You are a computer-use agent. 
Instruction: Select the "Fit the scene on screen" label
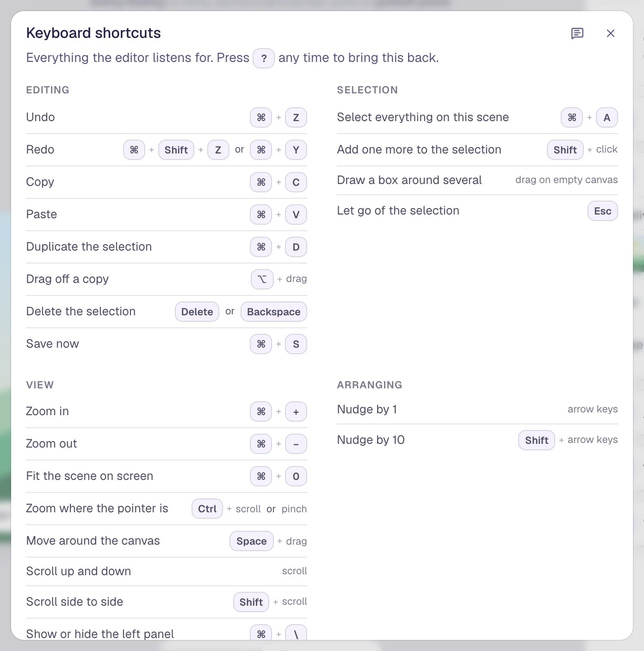pos(90,476)
